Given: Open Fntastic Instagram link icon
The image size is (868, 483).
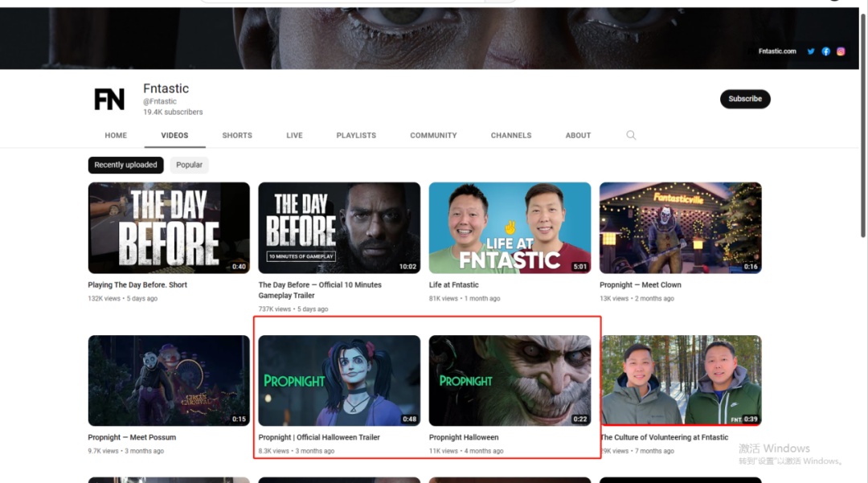Looking at the screenshot, I should [x=841, y=51].
